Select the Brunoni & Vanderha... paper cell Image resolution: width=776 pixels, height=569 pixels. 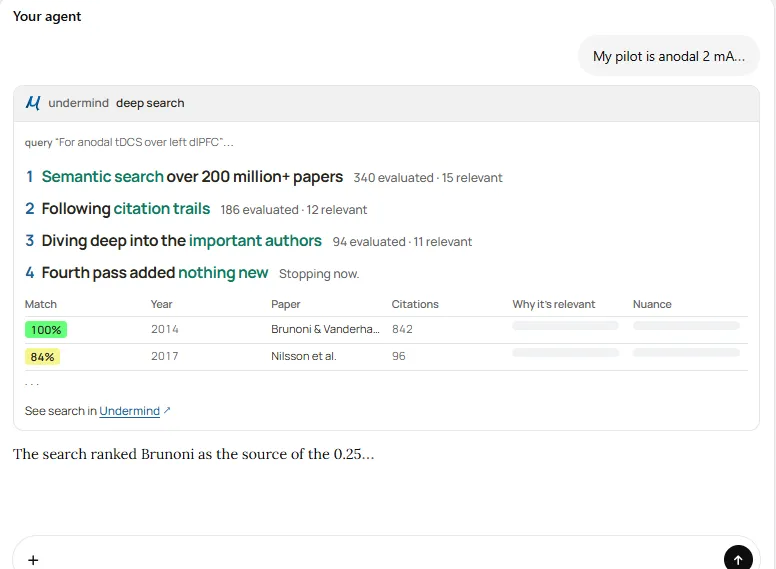tap(325, 329)
